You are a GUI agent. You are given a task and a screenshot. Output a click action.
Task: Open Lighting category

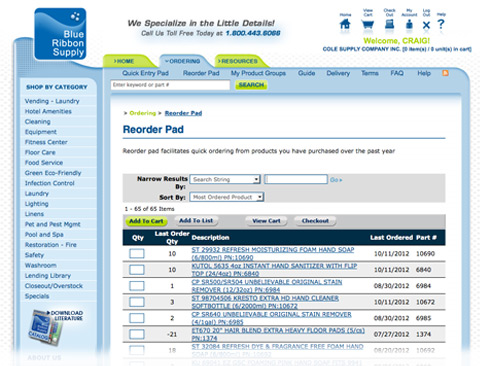coord(36,204)
